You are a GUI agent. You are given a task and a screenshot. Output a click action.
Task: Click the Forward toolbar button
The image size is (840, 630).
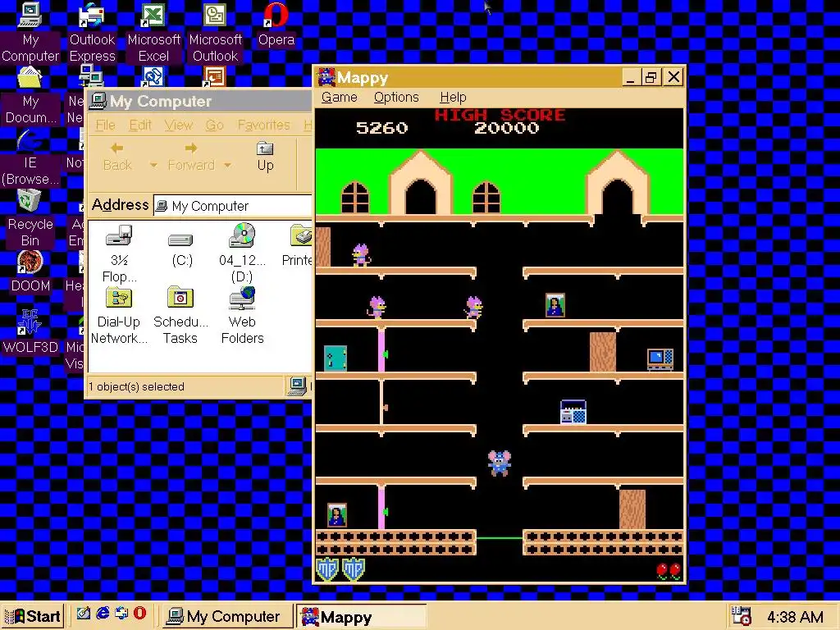coord(190,157)
